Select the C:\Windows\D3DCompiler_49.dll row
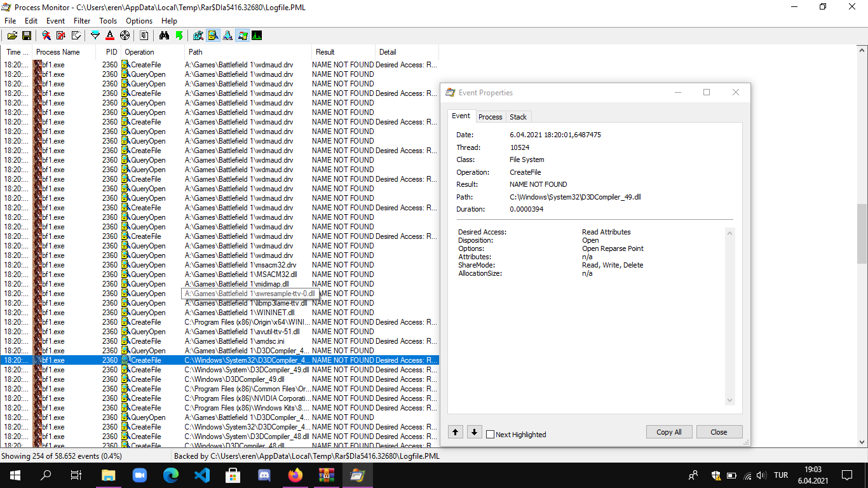The width and height of the screenshot is (868, 488). point(219,379)
